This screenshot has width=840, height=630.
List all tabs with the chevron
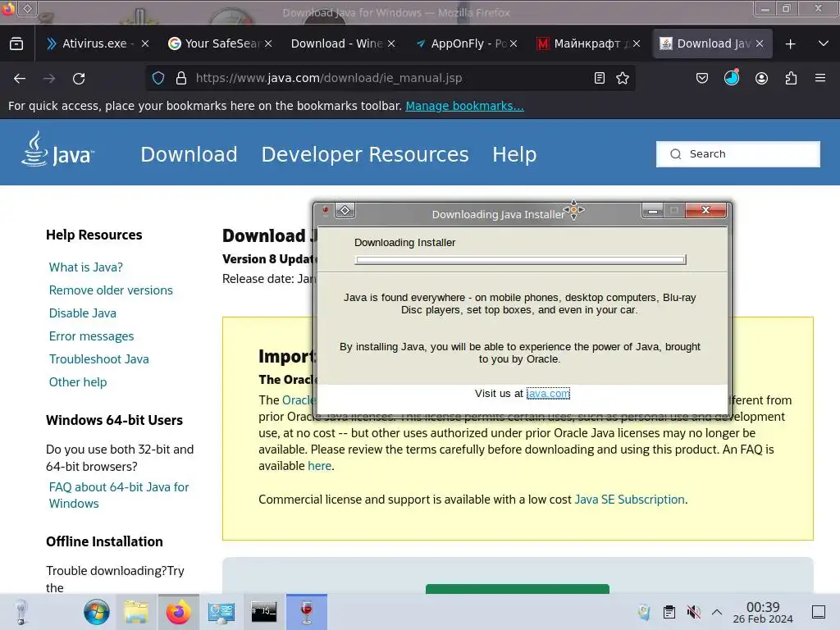(824, 43)
